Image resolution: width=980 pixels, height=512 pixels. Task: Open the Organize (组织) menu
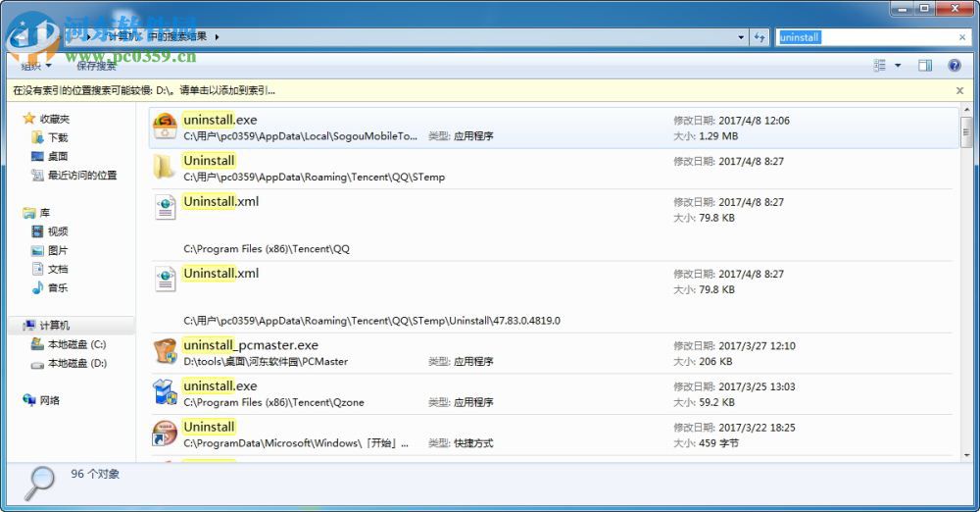(35, 66)
